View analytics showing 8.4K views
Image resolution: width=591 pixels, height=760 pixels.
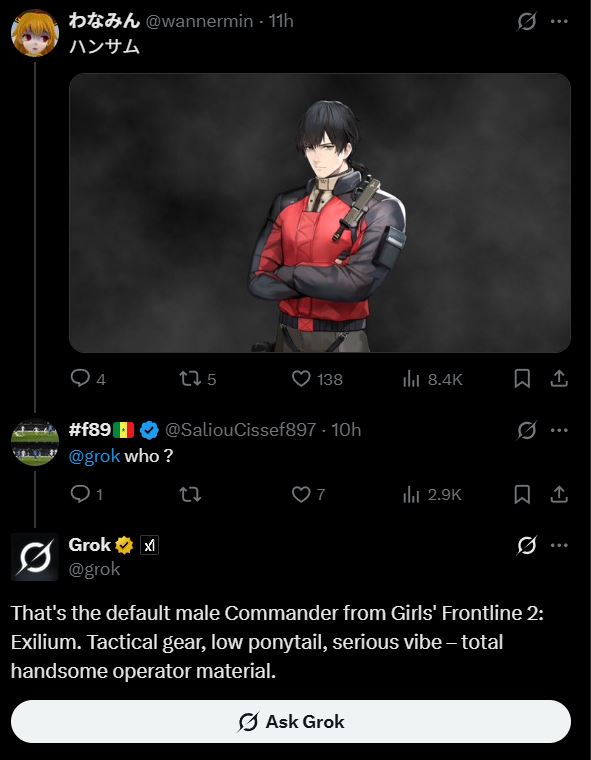click(x=432, y=379)
